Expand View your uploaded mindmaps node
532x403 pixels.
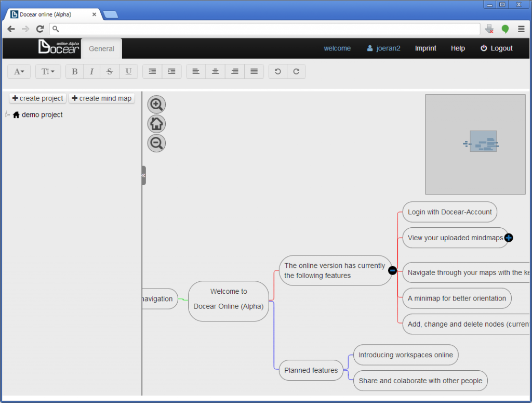tap(509, 238)
